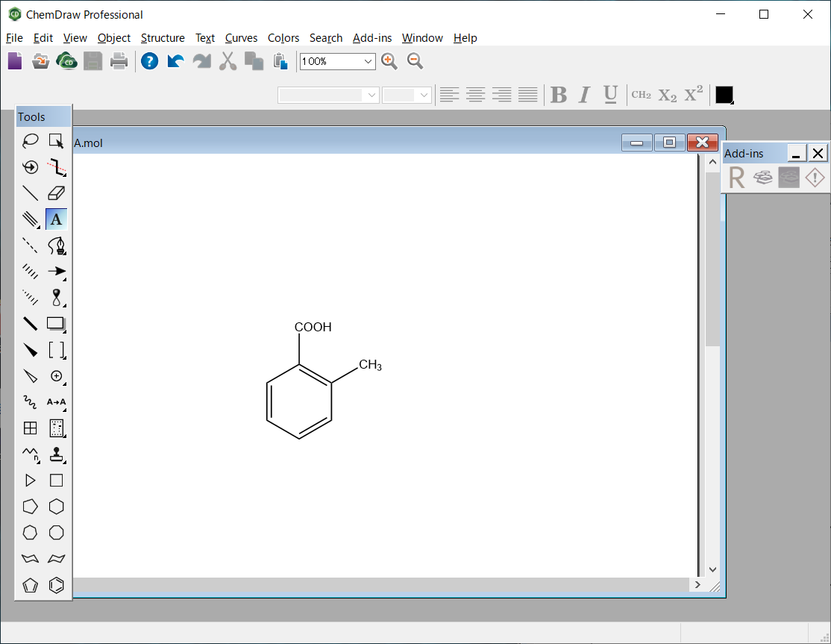Open the zoom percentage combo box arrow
Image resolution: width=831 pixels, height=644 pixels.
[x=369, y=61]
